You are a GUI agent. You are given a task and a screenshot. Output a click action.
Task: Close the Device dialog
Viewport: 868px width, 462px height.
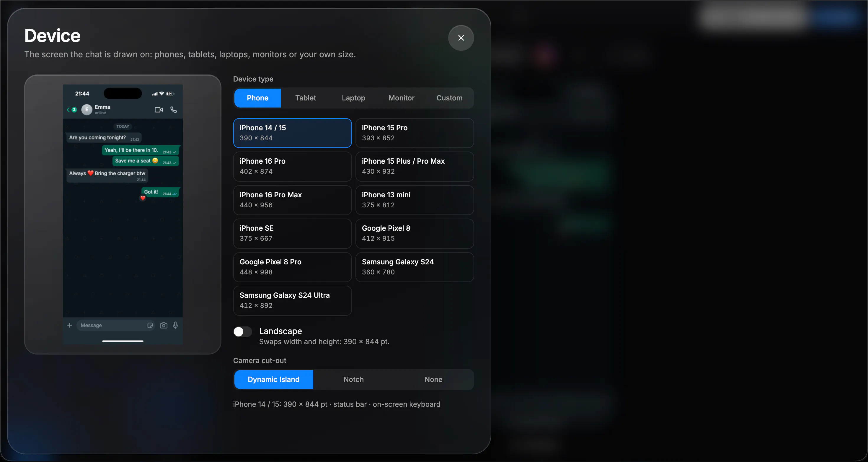(461, 38)
